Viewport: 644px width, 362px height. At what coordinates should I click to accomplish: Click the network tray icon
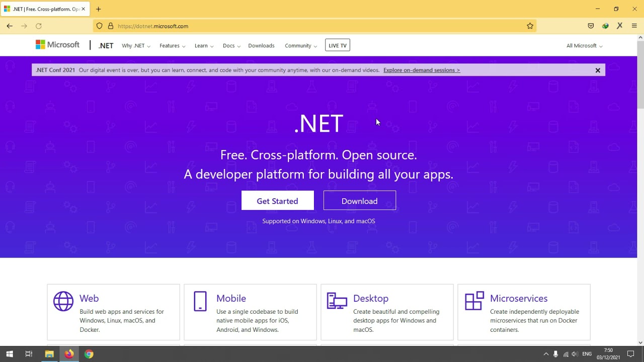pyautogui.click(x=566, y=354)
